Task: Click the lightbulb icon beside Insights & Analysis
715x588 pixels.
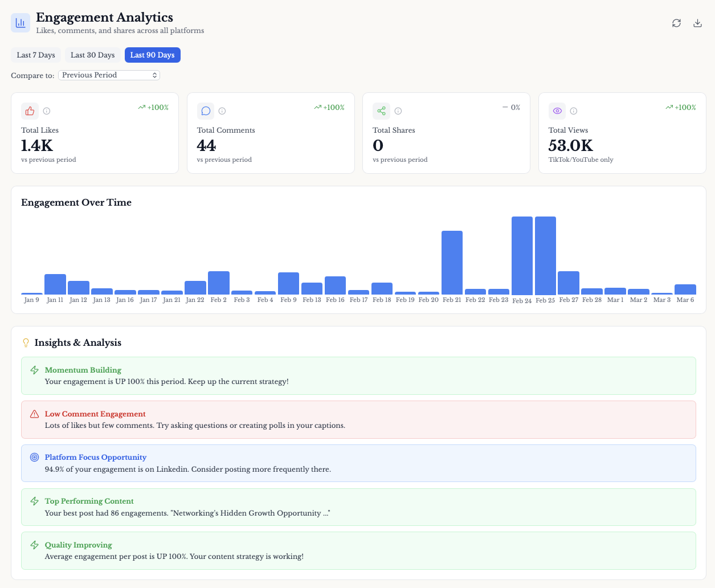Action: 25,342
